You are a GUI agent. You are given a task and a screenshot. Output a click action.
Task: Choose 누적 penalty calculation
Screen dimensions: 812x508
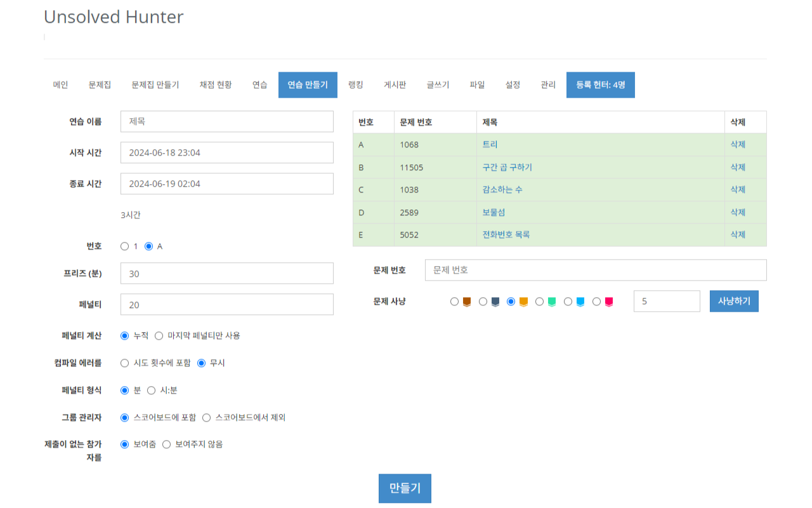pyautogui.click(x=125, y=335)
